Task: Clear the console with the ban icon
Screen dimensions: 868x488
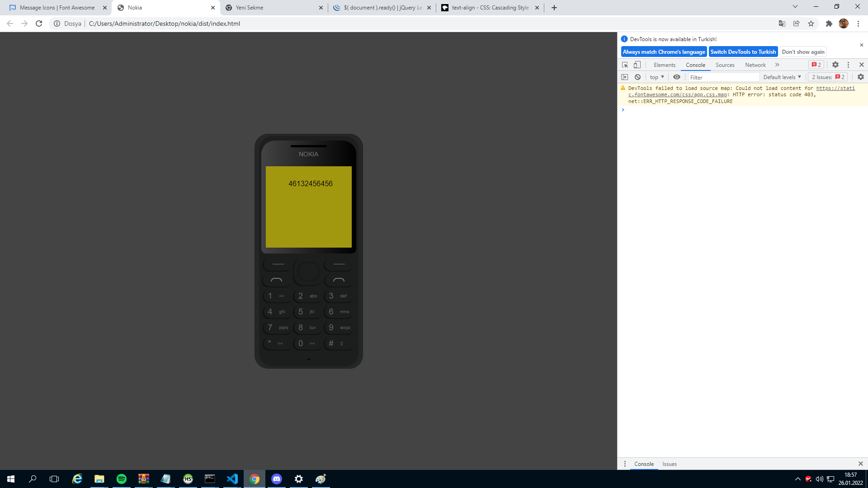Action: 637,77
